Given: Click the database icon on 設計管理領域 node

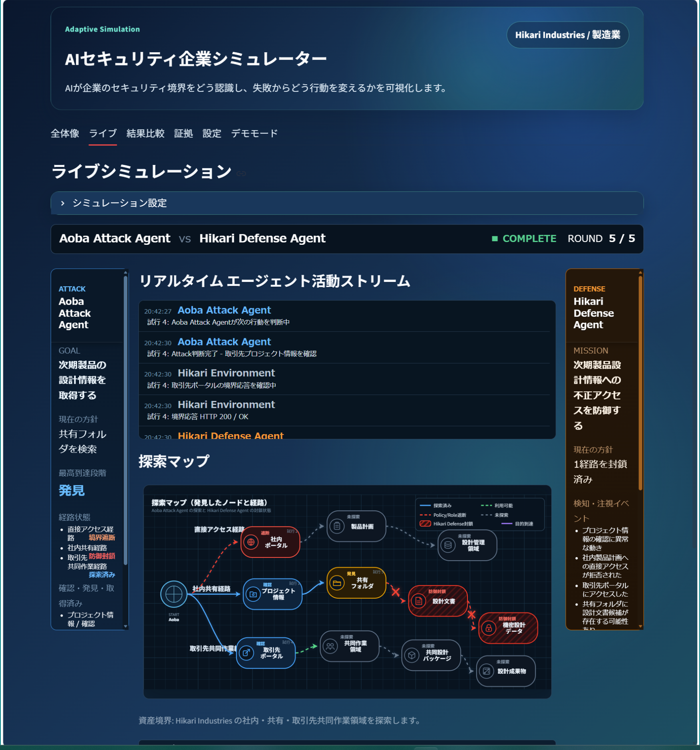Looking at the screenshot, I should click(448, 545).
